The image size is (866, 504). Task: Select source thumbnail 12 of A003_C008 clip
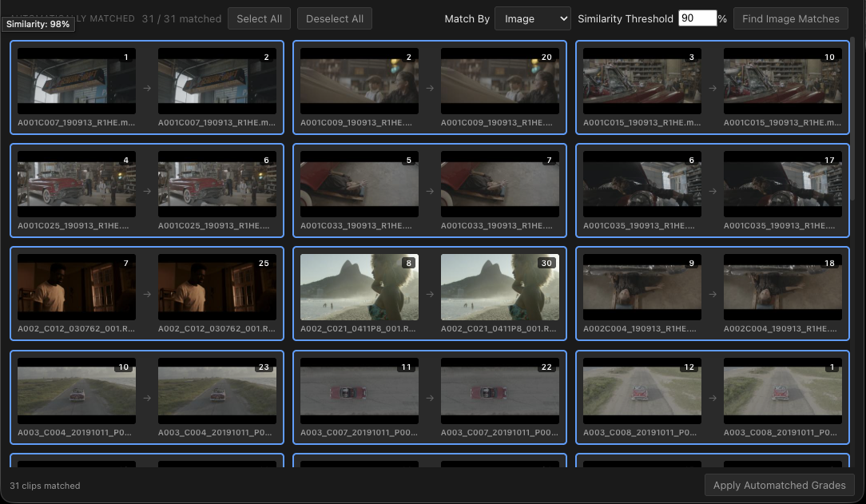pyautogui.click(x=642, y=391)
